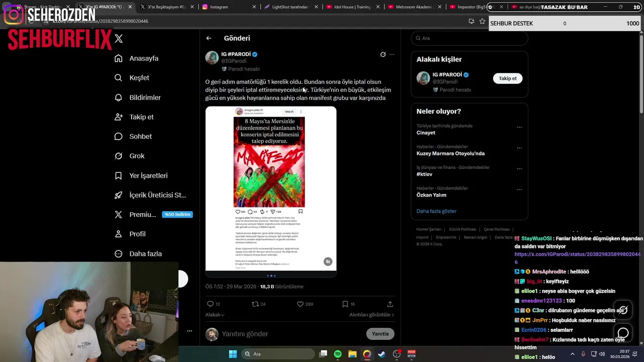This screenshot has width=644, height=362.
Task: Repost using the retweet icon
Action: 255,304
